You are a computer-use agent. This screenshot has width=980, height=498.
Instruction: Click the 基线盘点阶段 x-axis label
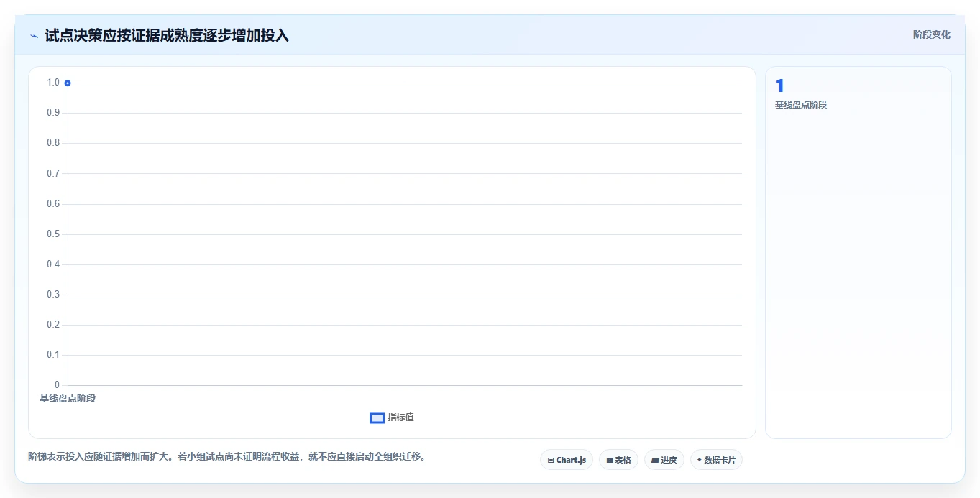pyautogui.click(x=68, y=398)
